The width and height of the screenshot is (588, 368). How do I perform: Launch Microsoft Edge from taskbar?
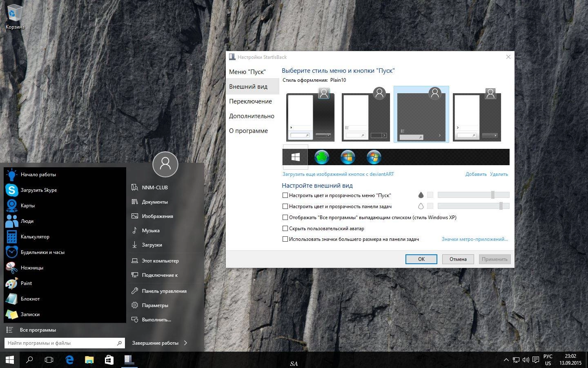pos(69,360)
